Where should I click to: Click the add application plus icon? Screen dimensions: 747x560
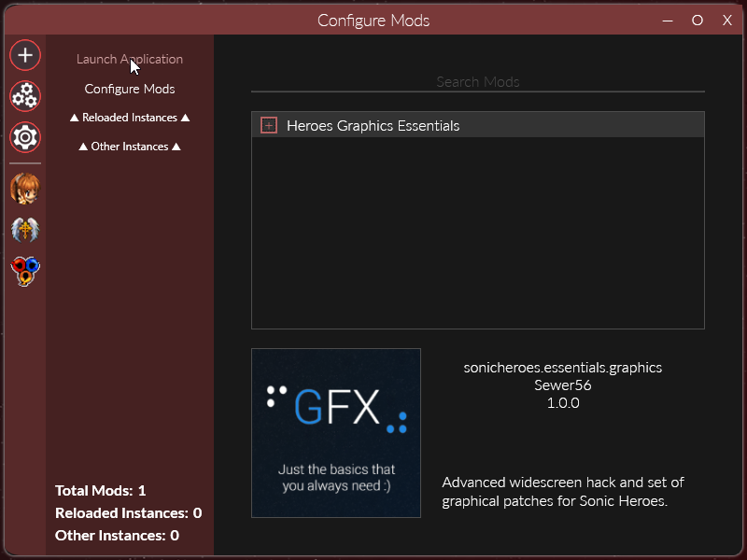pyautogui.click(x=25, y=55)
